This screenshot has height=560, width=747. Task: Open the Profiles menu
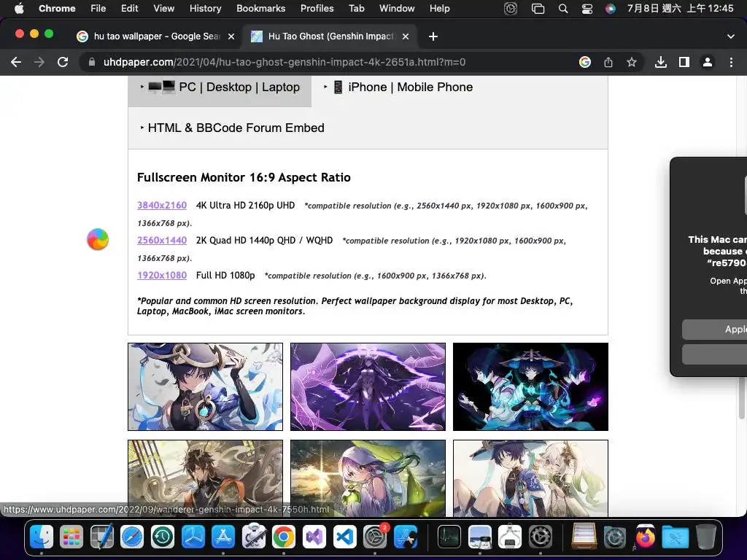[317, 8]
